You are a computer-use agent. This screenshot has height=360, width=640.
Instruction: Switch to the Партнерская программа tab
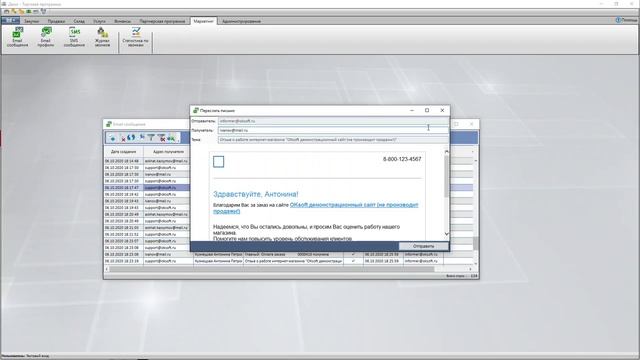point(162,21)
